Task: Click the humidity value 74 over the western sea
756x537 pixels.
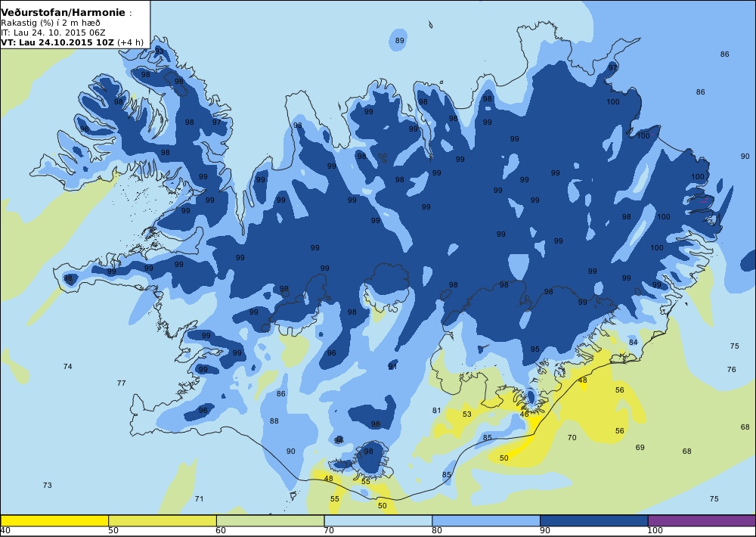Action: pyautogui.click(x=68, y=367)
